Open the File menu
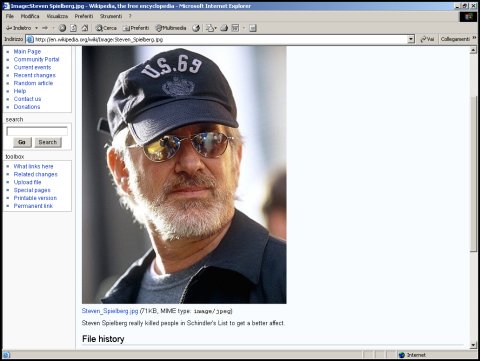This screenshot has height=361, width=480. click(x=10, y=16)
